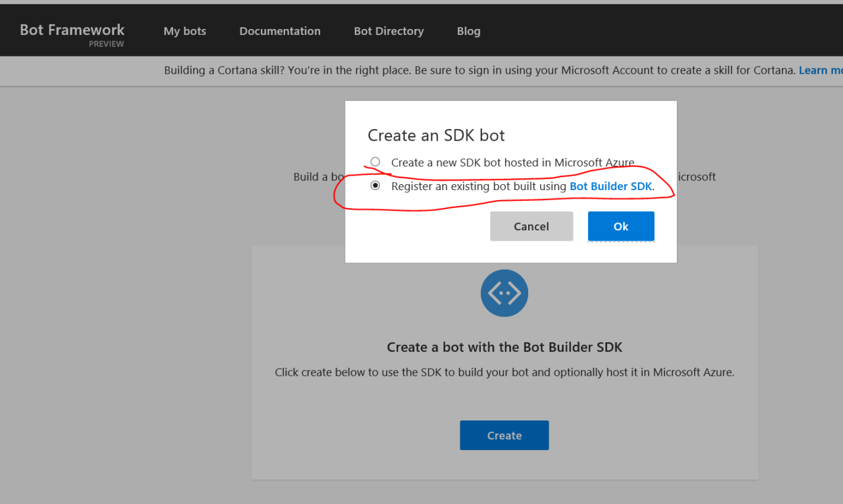Screen dimensions: 843x504
Task: Confirm with the Ok button
Action: [x=620, y=226]
